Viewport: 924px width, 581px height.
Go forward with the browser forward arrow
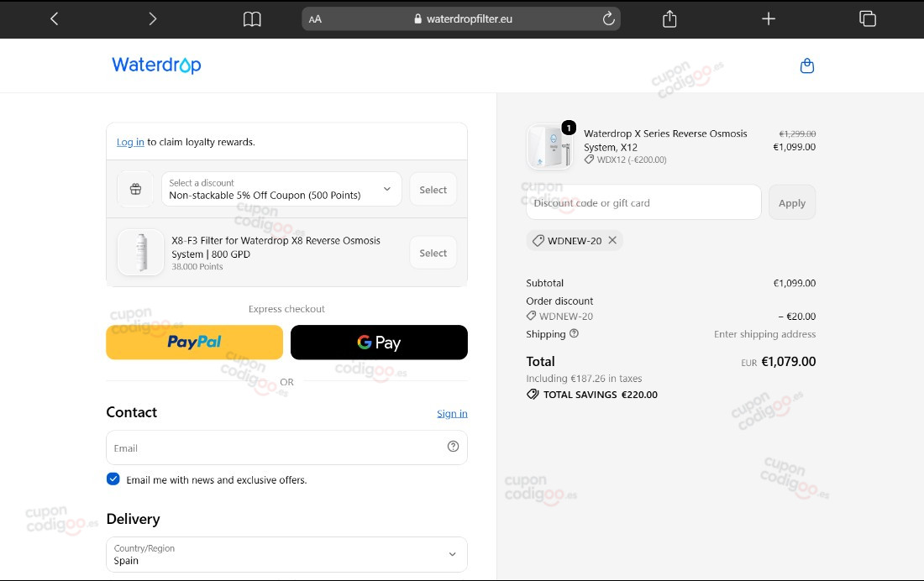(153, 18)
